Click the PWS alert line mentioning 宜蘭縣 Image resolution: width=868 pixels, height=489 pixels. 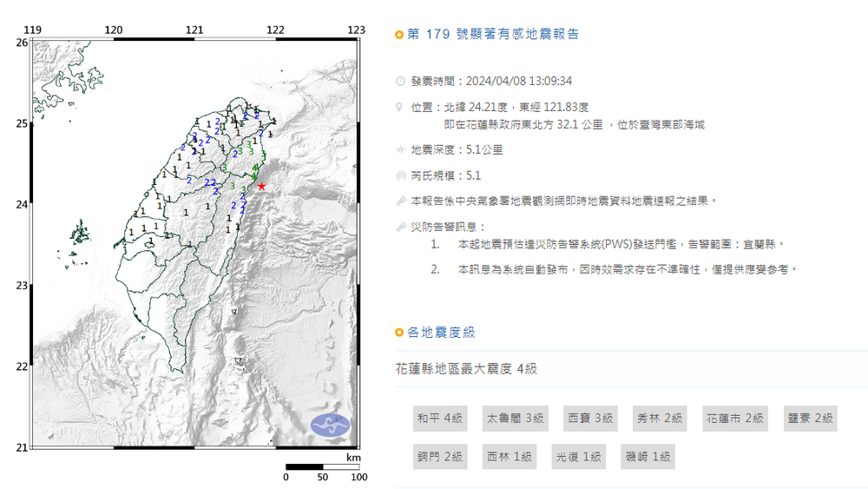pyautogui.click(x=621, y=244)
